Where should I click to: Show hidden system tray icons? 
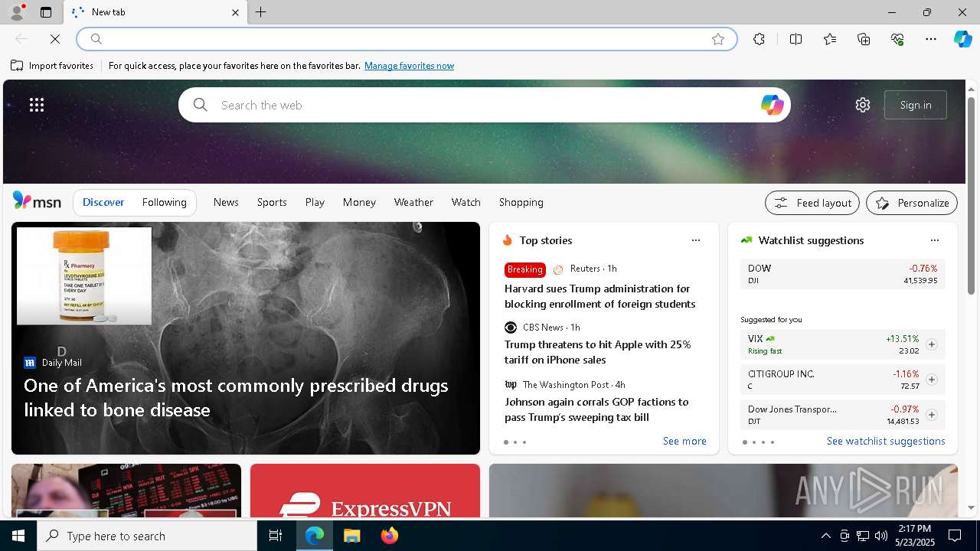coord(825,536)
